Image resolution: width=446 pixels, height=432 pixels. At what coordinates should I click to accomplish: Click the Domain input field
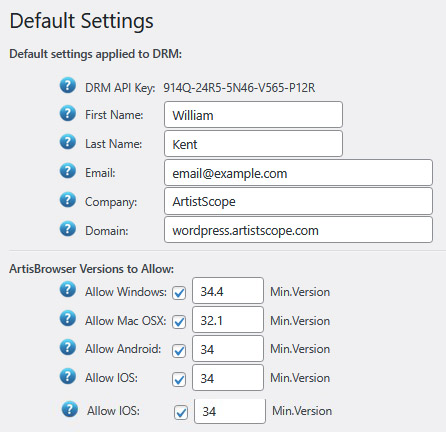[x=298, y=230]
